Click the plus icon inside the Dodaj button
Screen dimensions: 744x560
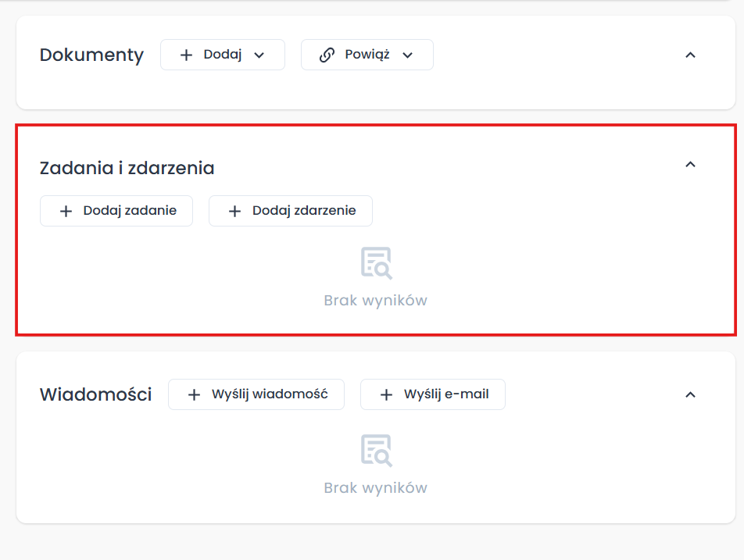[185, 55]
